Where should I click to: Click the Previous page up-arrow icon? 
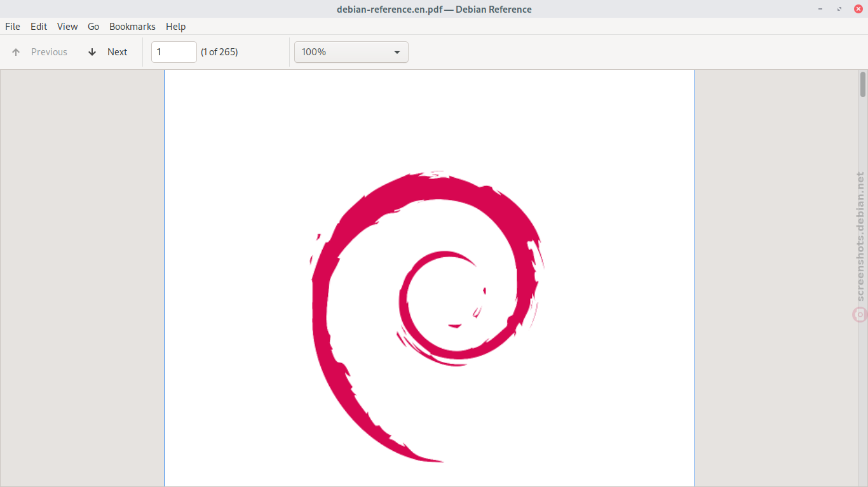point(16,52)
